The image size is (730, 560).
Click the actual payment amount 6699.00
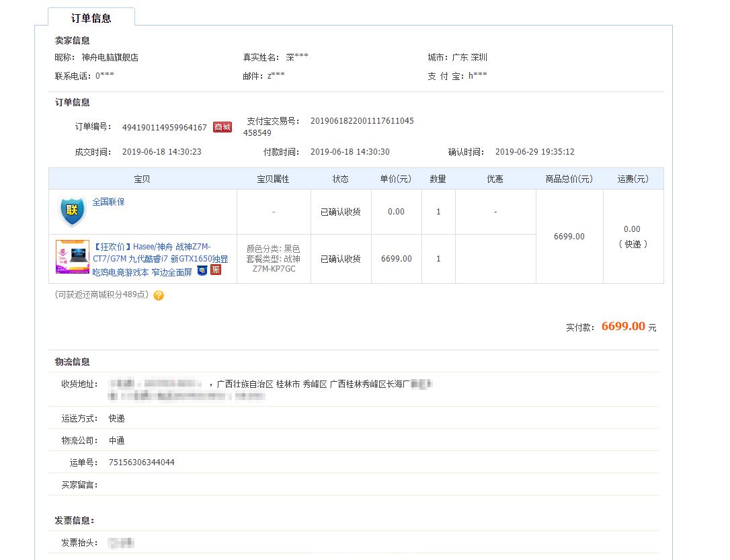[x=623, y=326]
